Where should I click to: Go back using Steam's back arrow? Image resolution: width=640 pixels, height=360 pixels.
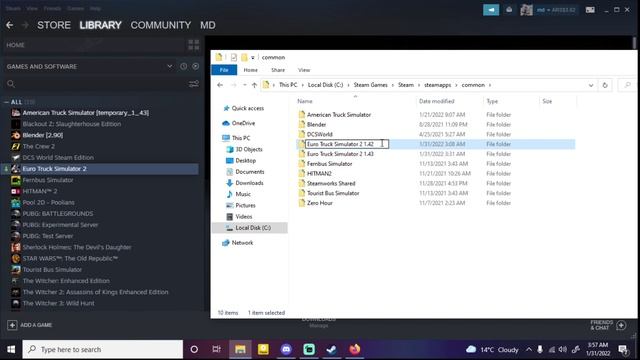click(9, 25)
